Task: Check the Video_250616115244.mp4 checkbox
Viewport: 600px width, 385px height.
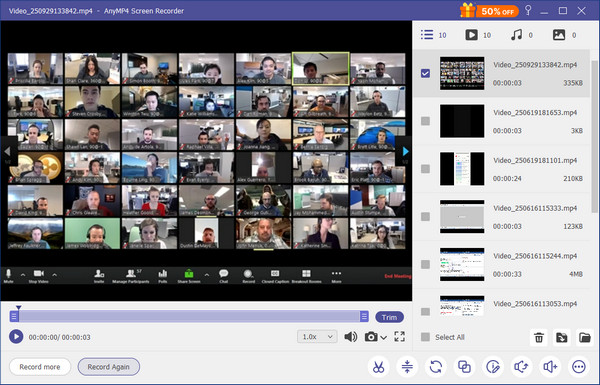Action: (425, 264)
